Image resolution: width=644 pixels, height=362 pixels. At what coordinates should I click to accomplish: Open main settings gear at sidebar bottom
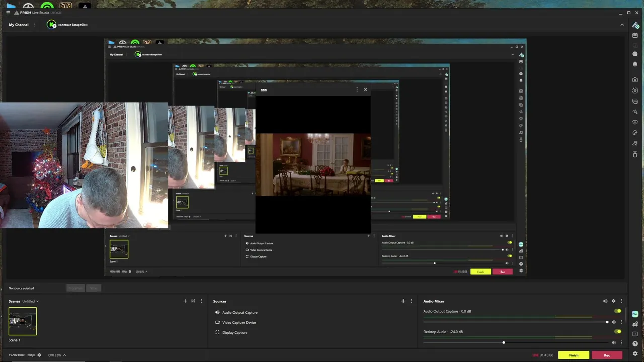[x=635, y=354]
